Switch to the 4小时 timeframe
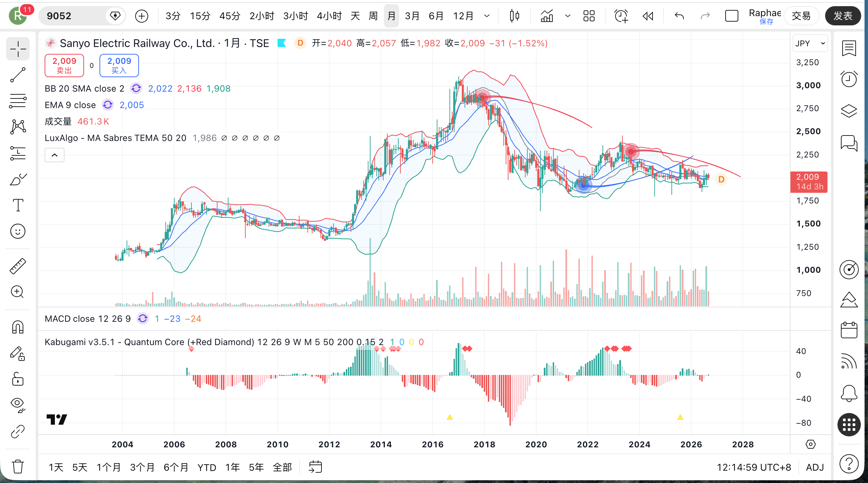The image size is (868, 483). point(329,16)
